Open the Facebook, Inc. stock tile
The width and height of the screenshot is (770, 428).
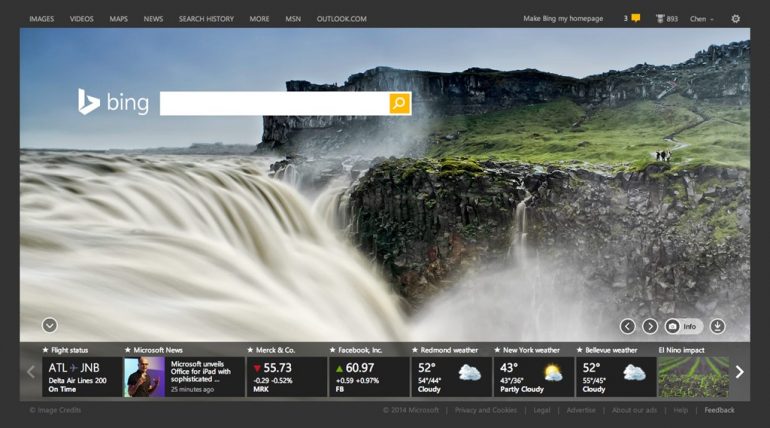[x=367, y=376]
